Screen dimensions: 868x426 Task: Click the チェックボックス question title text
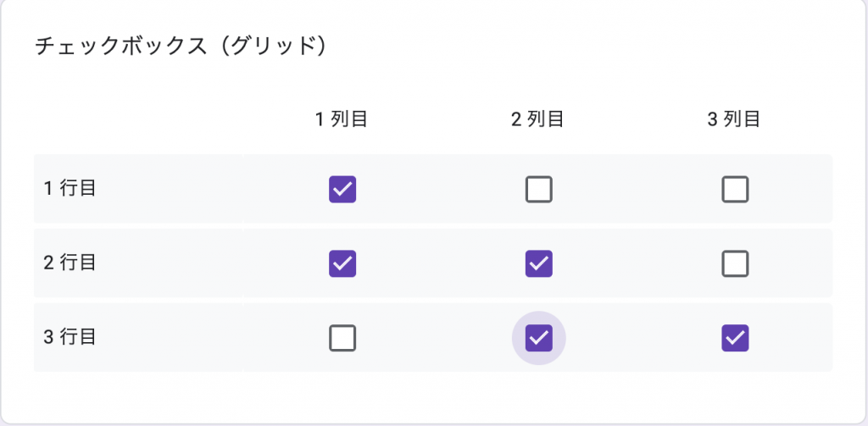point(119,46)
